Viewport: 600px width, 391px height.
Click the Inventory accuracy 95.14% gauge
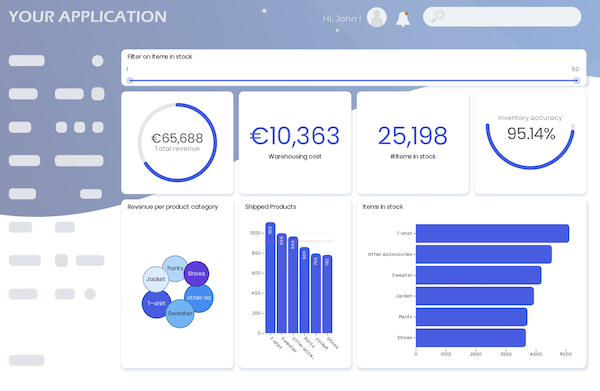[x=530, y=142]
